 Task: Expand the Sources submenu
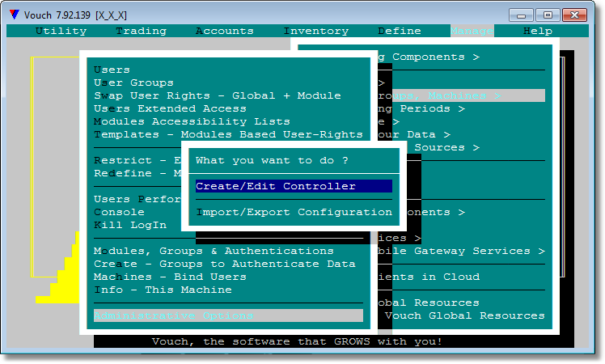[446, 147]
